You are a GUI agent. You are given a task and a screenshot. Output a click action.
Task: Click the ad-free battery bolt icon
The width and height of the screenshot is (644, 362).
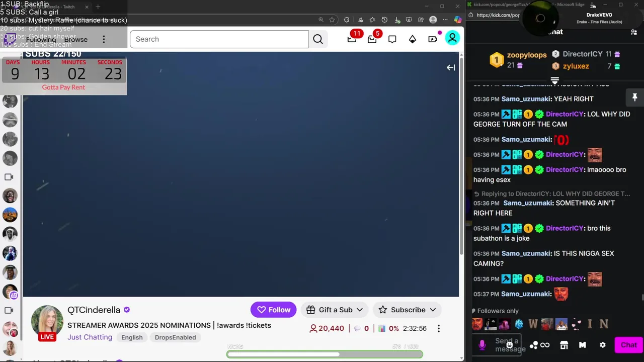point(433,39)
